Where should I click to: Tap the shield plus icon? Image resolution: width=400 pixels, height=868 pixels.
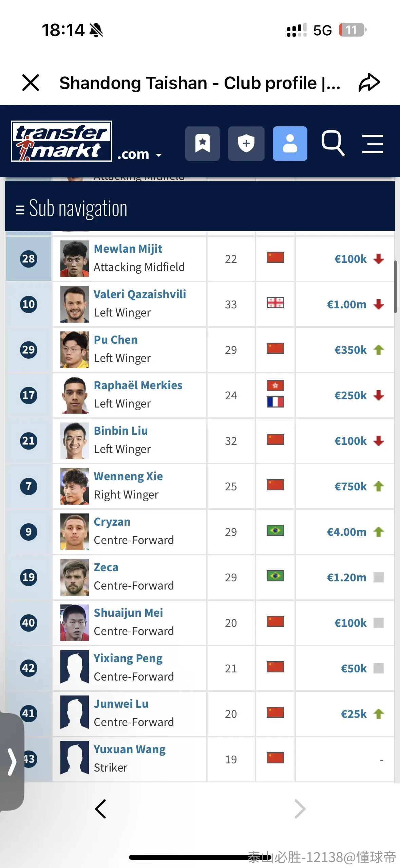point(246,144)
